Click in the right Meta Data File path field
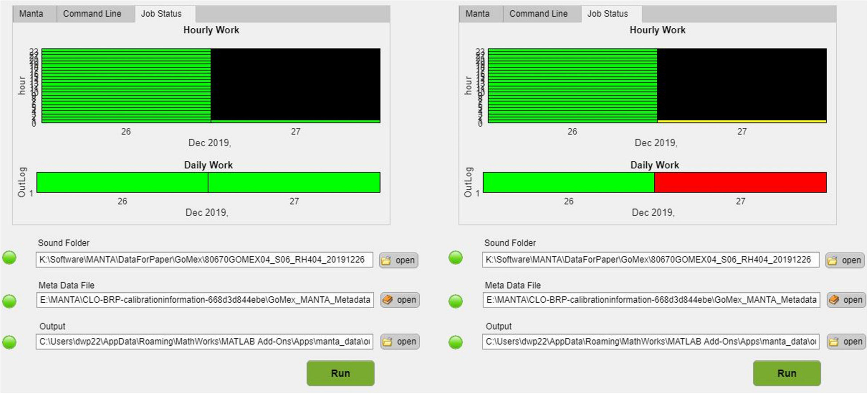This screenshot has width=868, height=394. point(651,300)
